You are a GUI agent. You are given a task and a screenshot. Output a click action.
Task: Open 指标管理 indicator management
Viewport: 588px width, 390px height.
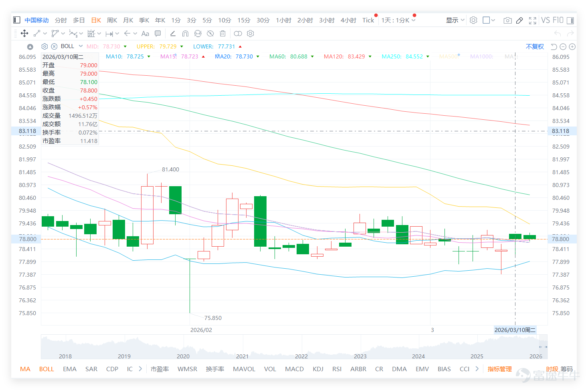coord(499,369)
